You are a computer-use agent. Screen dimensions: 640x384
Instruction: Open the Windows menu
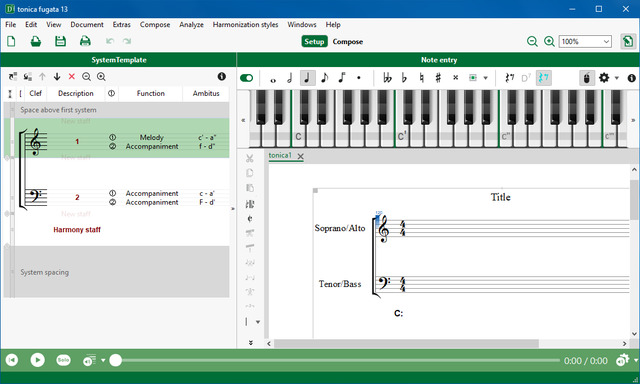[x=302, y=24]
